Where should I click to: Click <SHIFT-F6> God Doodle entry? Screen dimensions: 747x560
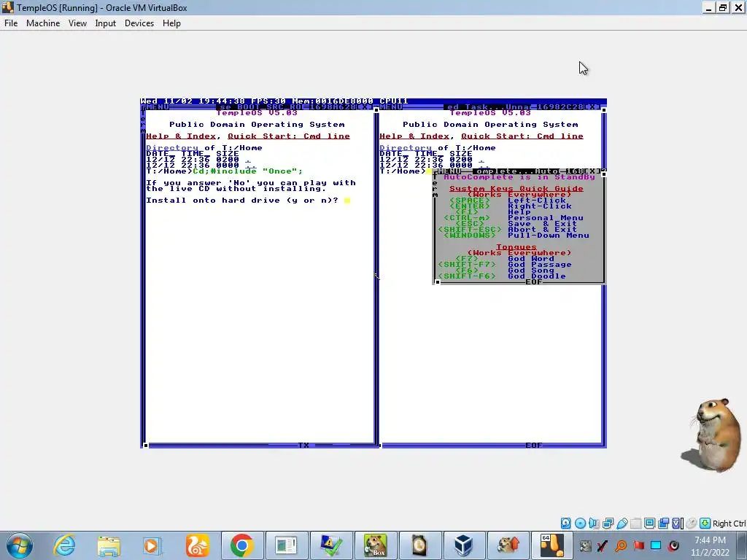tap(502, 276)
